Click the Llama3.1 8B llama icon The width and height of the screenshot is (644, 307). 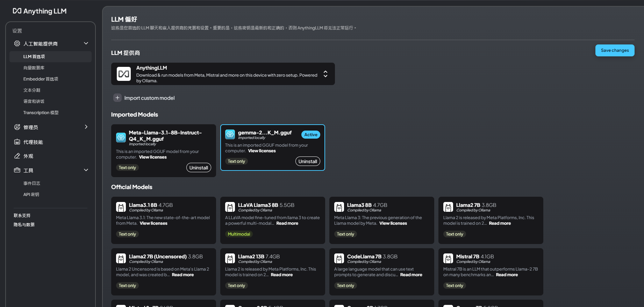click(x=121, y=207)
